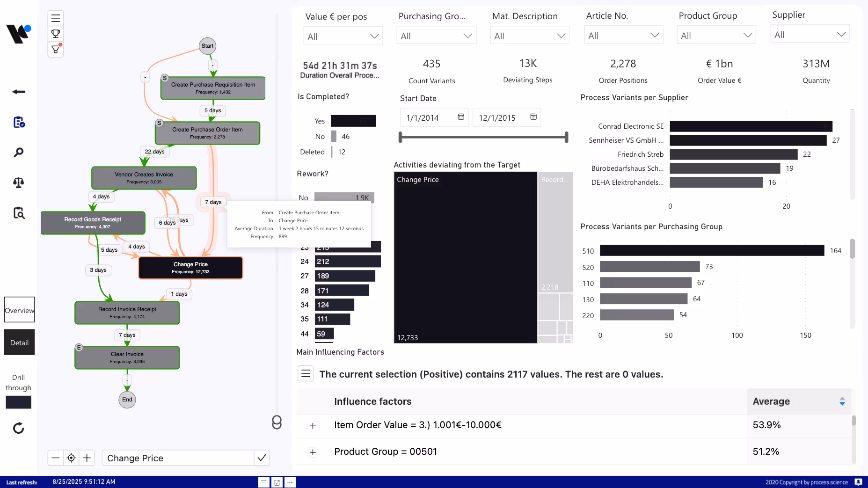Click the Drill through button

(x=18, y=402)
